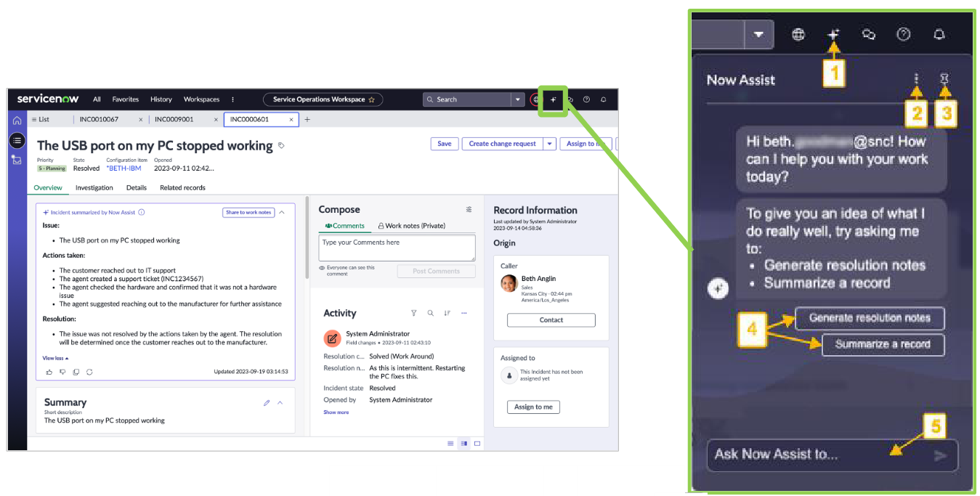
Task: Open Compose settings sliders icon
Action: [469, 209]
